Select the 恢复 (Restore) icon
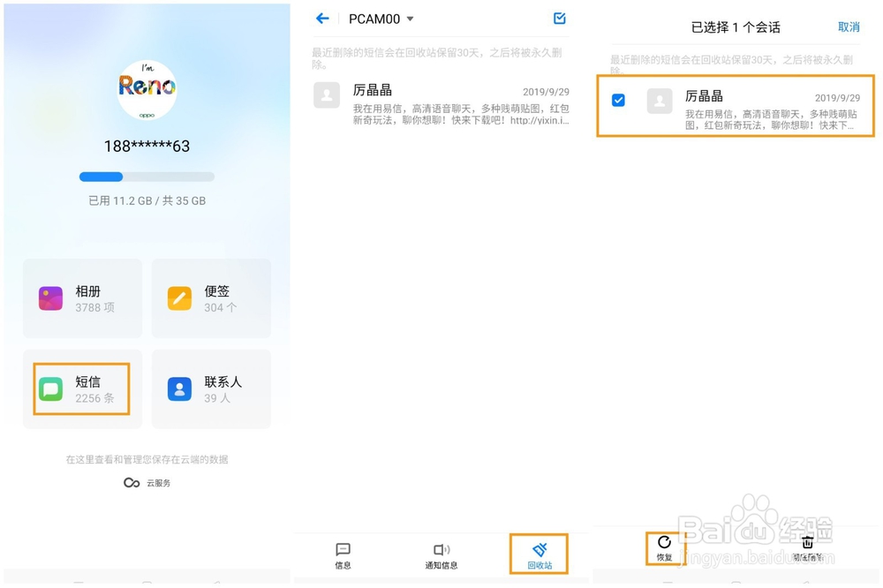 (x=664, y=552)
